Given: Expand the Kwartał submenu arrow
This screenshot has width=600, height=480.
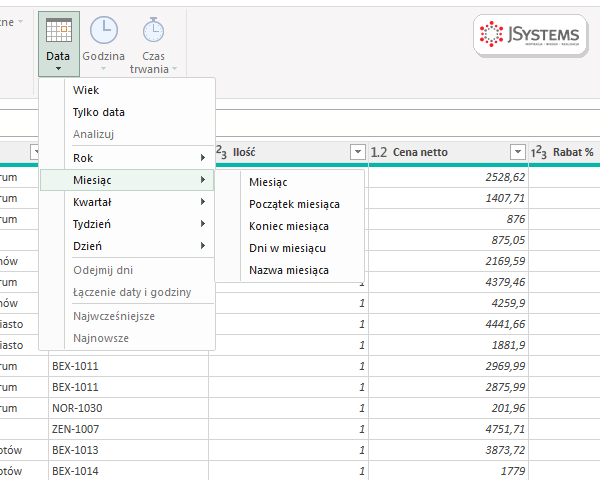Looking at the screenshot, I should (203, 202).
